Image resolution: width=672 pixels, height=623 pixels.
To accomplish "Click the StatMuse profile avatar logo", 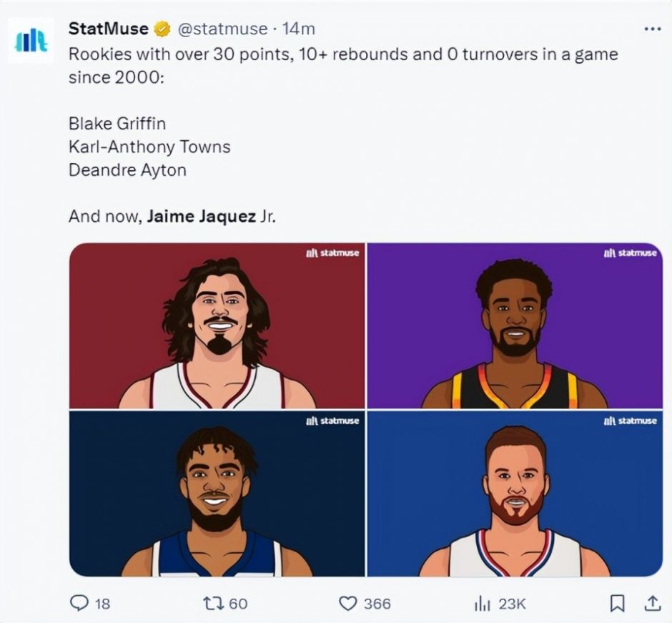I will (x=31, y=41).
